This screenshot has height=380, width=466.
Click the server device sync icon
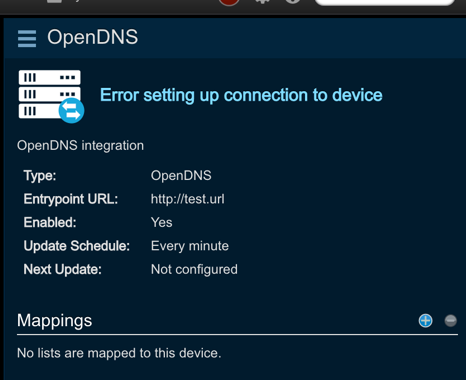[x=51, y=96]
